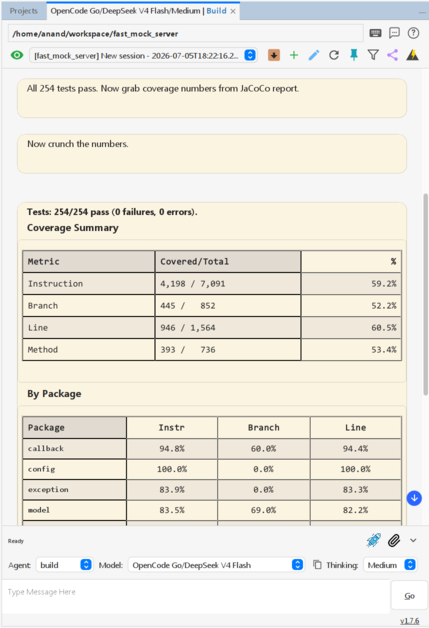Click the filter funnel icon

[373, 55]
